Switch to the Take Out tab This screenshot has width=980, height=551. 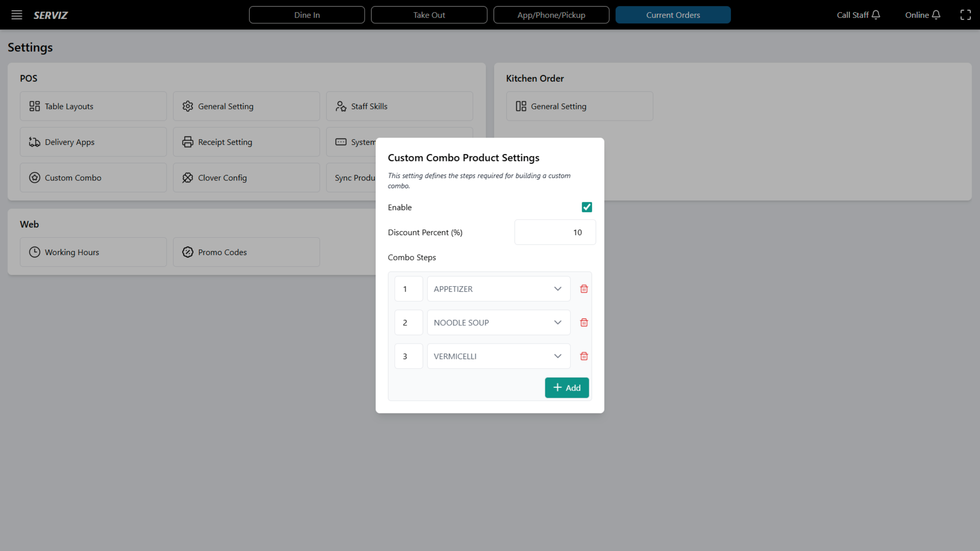tap(429, 15)
